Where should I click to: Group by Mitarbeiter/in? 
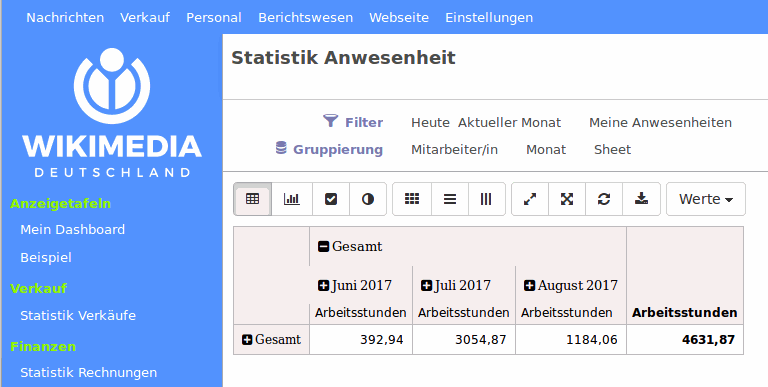tap(455, 149)
